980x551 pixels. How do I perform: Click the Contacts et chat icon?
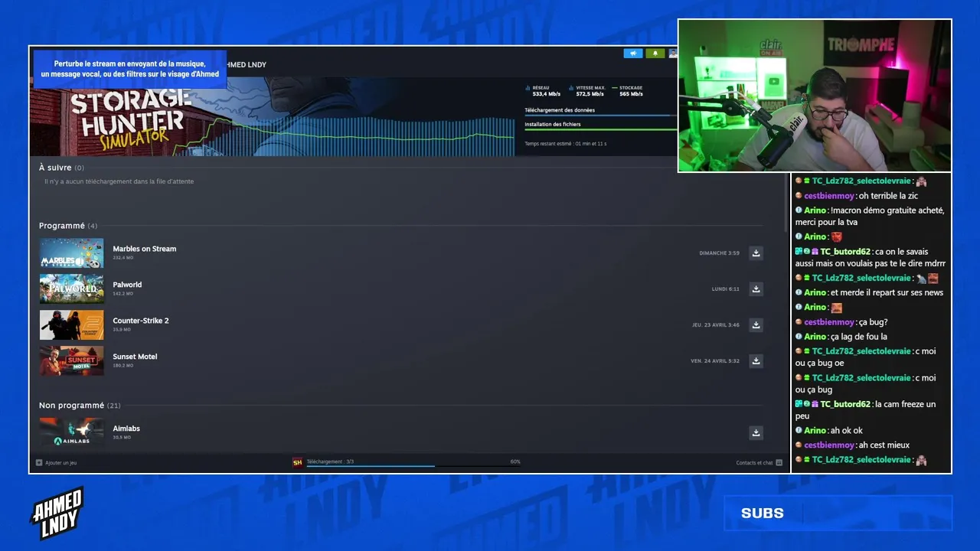point(779,462)
